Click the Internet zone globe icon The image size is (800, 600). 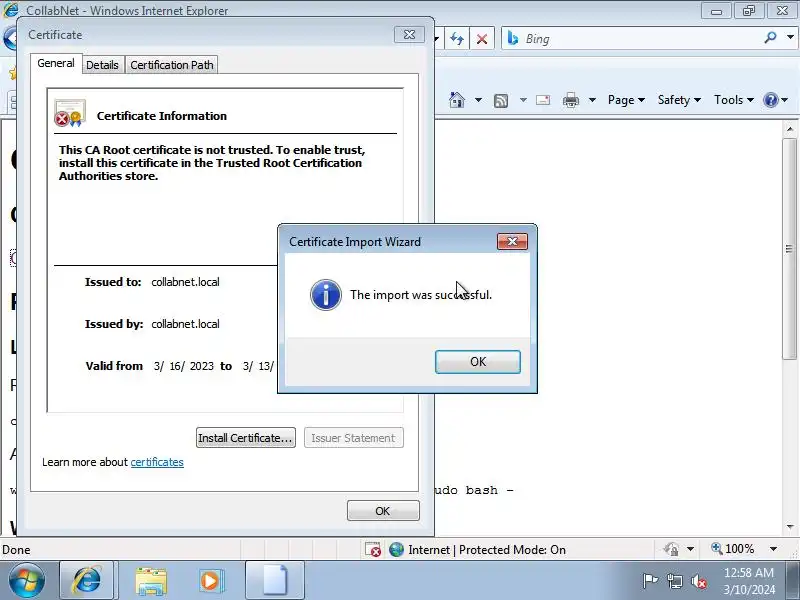(x=396, y=549)
